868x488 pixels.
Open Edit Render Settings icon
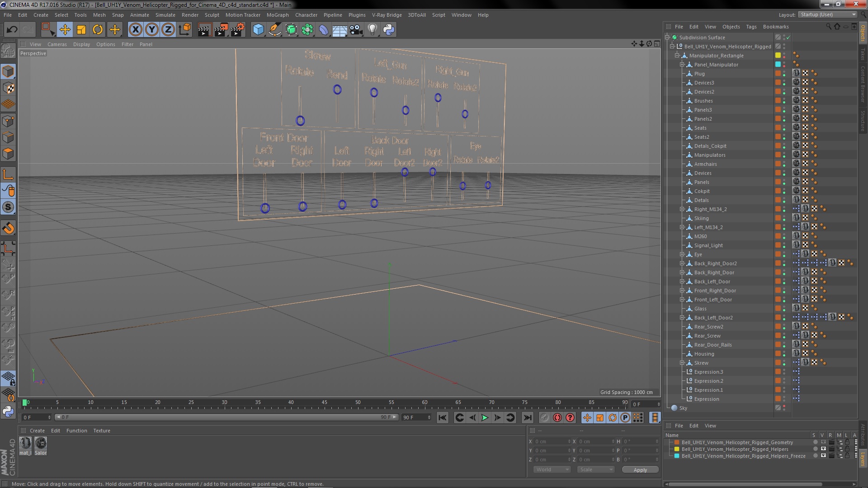(x=238, y=30)
